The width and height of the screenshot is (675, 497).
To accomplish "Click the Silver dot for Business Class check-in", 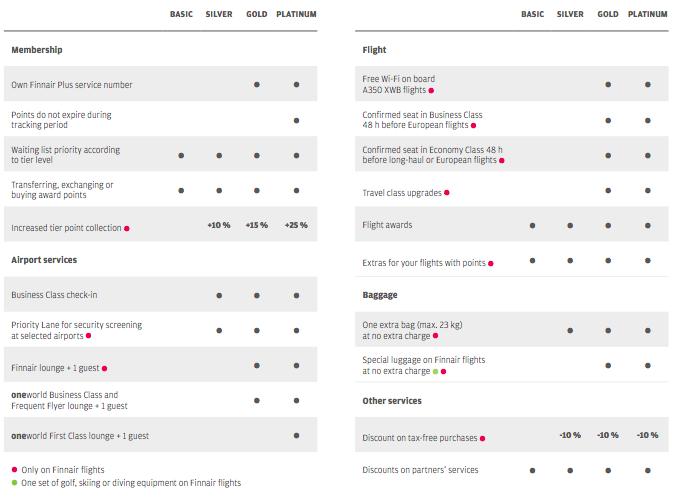I will (219, 296).
